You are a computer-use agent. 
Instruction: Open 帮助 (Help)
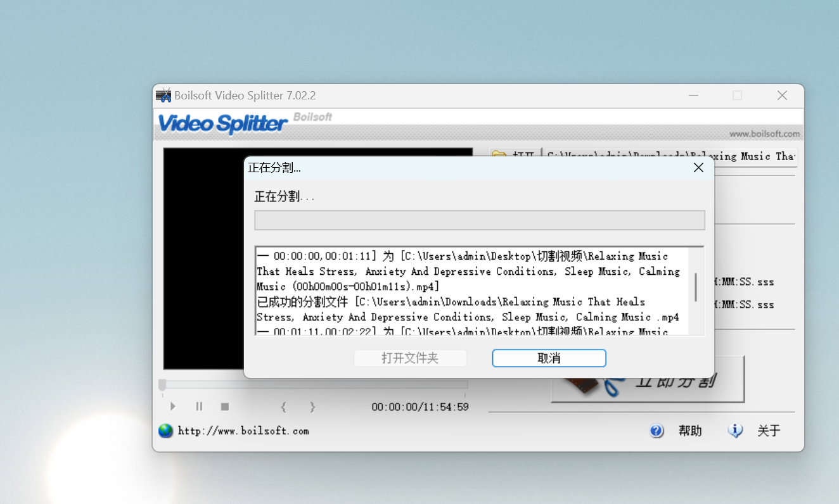(690, 431)
